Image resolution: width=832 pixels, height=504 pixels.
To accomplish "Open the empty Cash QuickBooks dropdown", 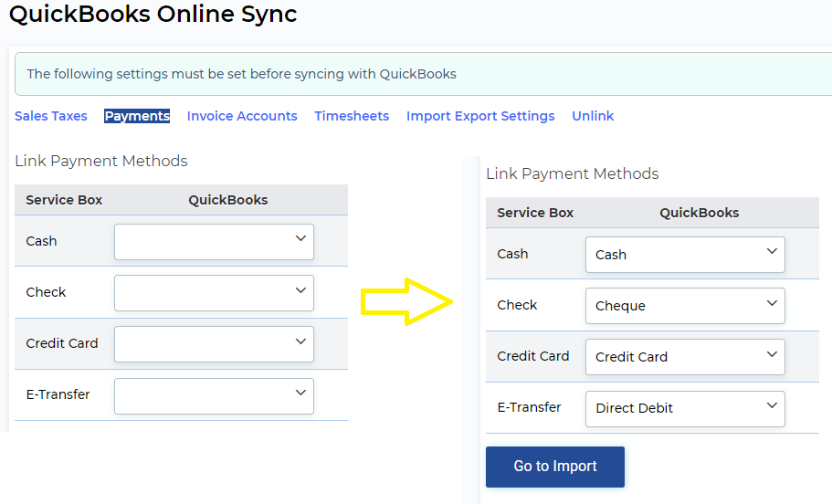I will 214,242.
